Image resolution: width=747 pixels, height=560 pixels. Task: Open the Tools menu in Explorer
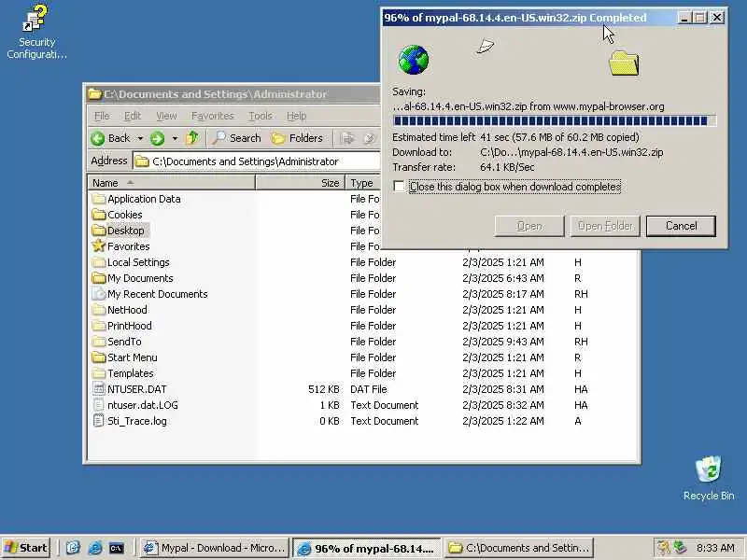pyautogui.click(x=261, y=116)
